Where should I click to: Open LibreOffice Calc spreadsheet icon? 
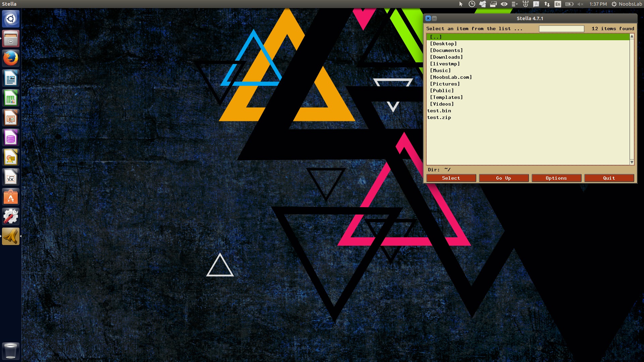(x=11, y=98)
